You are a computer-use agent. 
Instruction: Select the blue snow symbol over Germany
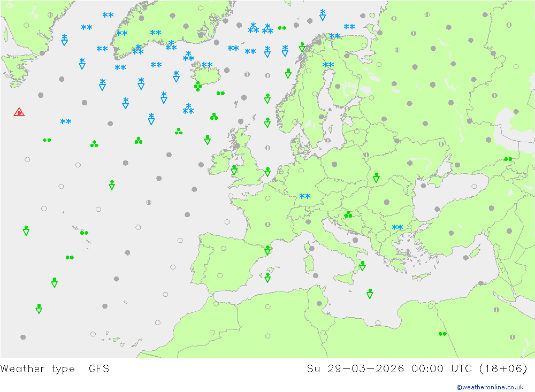click(x=305, y=196)
